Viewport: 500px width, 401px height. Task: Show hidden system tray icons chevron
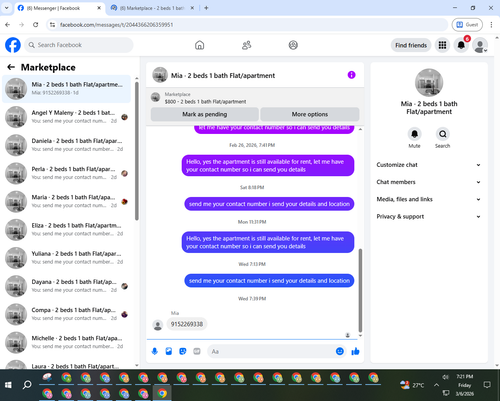coord(436,385)
